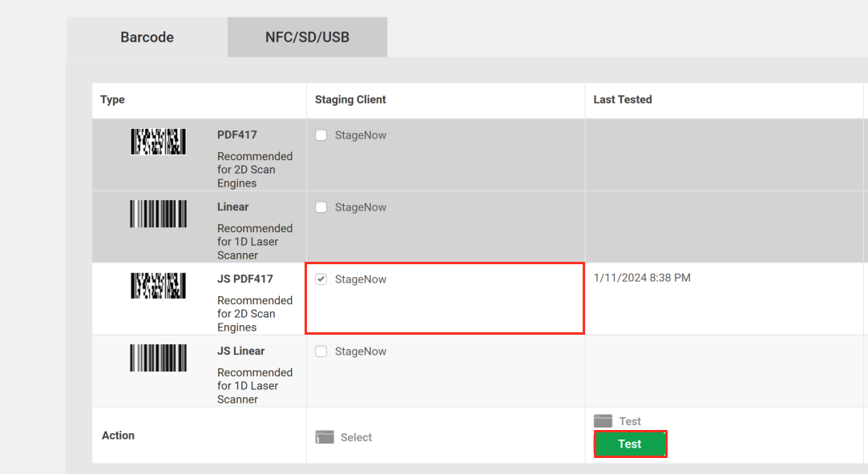The image size is (868, 474).
Task: Click the Staging Client column header
Action: 351,99
